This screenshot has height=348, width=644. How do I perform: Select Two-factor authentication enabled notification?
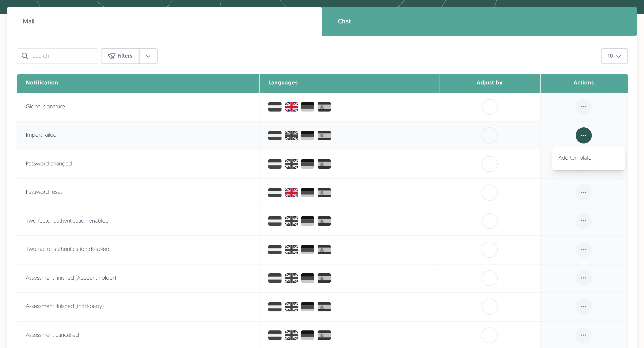pos(67,221)
